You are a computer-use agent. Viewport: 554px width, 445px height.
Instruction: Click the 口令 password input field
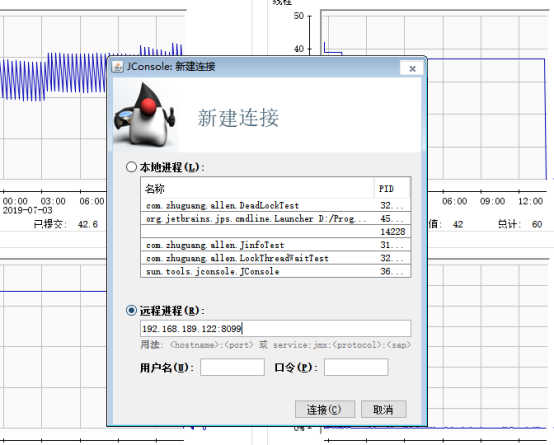click(356, 367)
